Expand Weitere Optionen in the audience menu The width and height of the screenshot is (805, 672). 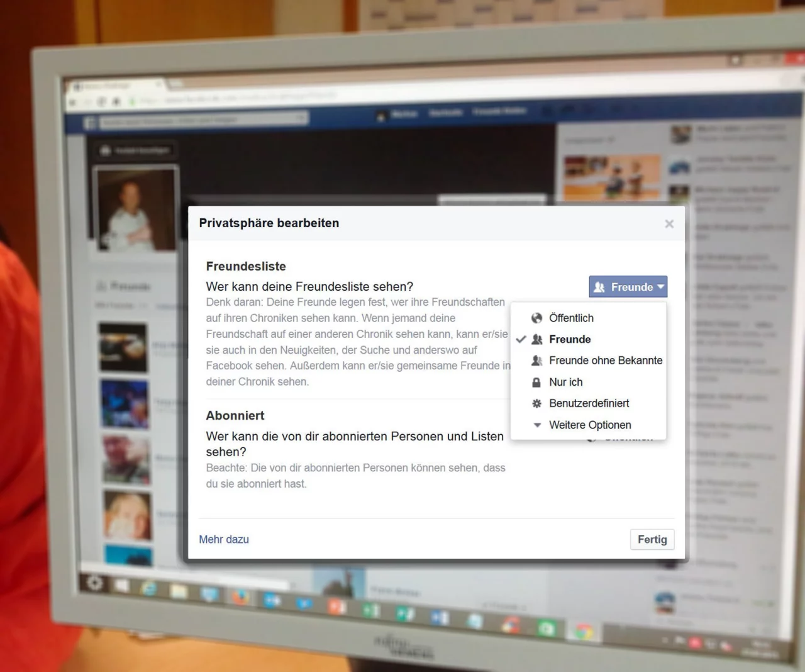click(x=589, y=425)
